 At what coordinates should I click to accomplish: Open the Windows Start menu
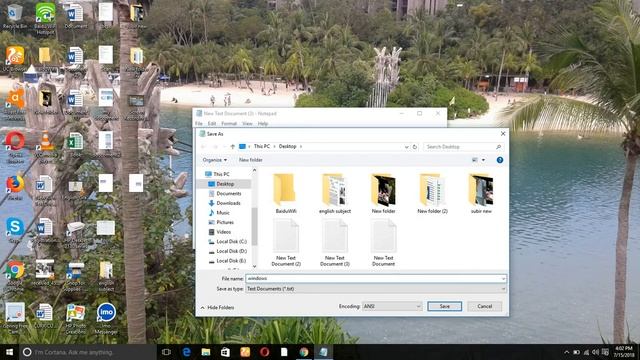pyautogui.click(x=9, y=352)
